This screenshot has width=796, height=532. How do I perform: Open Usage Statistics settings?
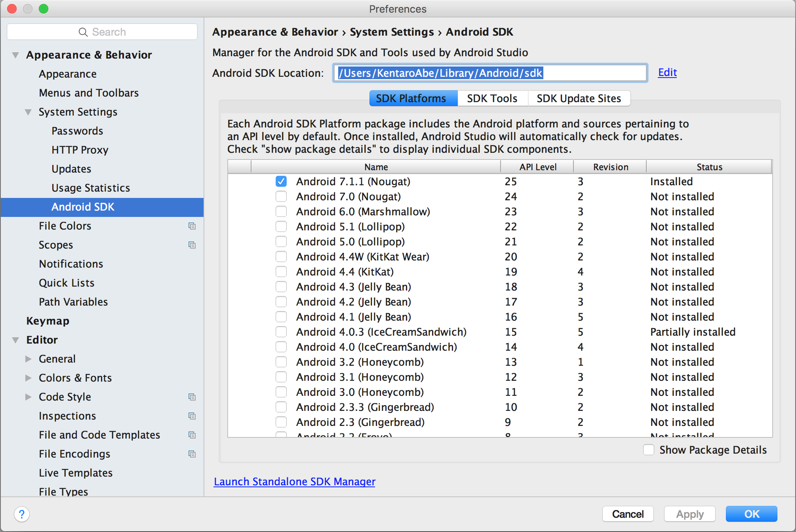point(91,188)
